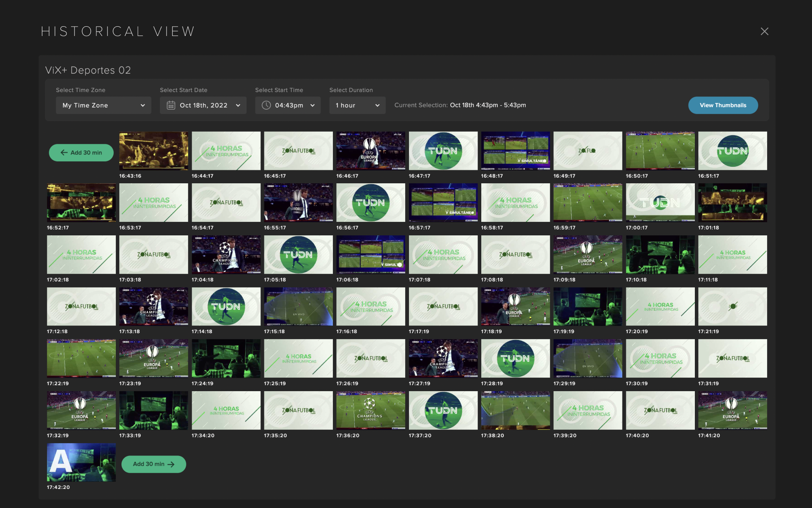Open the duration dropdown showing 1 hour
This screenshot has width=812, height=508.
(357, 105)
